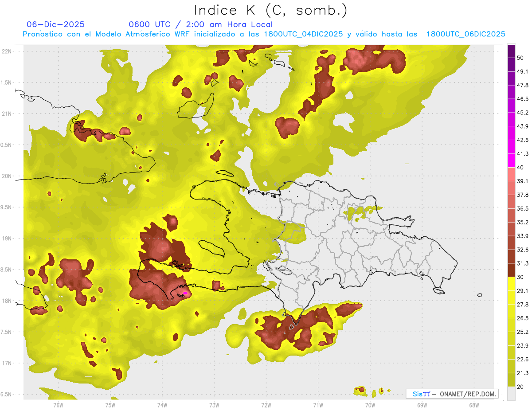Click the color scale value 30
This screenshot has height=411, width=532.
tap(521, 277)
